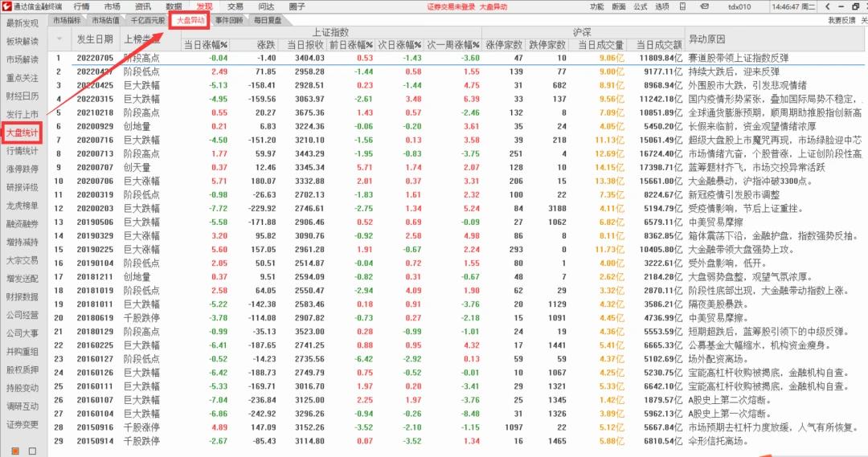The image size is (868, 457).
Task: Select 龙虎榜单 in the sidebar
Action: 23,206
